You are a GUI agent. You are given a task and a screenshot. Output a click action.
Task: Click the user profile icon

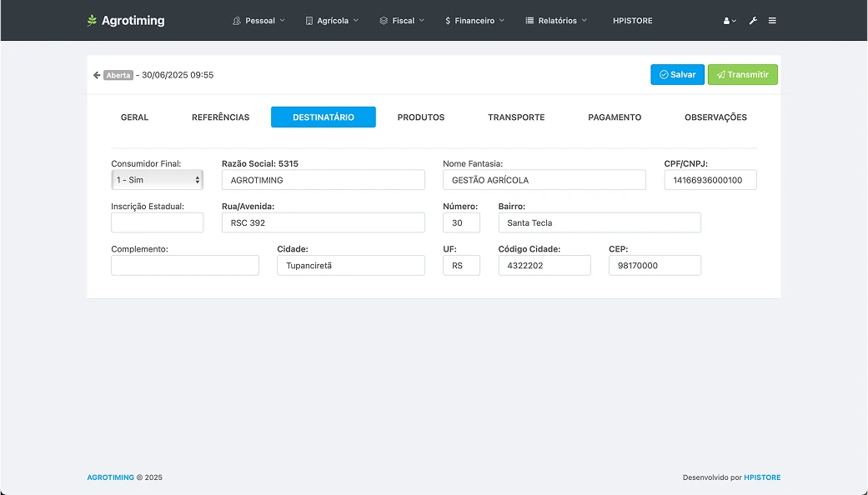click(729, 21)
